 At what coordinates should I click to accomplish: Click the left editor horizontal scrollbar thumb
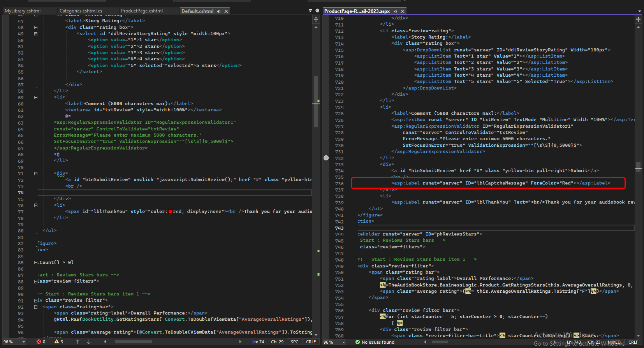point(134,342)
